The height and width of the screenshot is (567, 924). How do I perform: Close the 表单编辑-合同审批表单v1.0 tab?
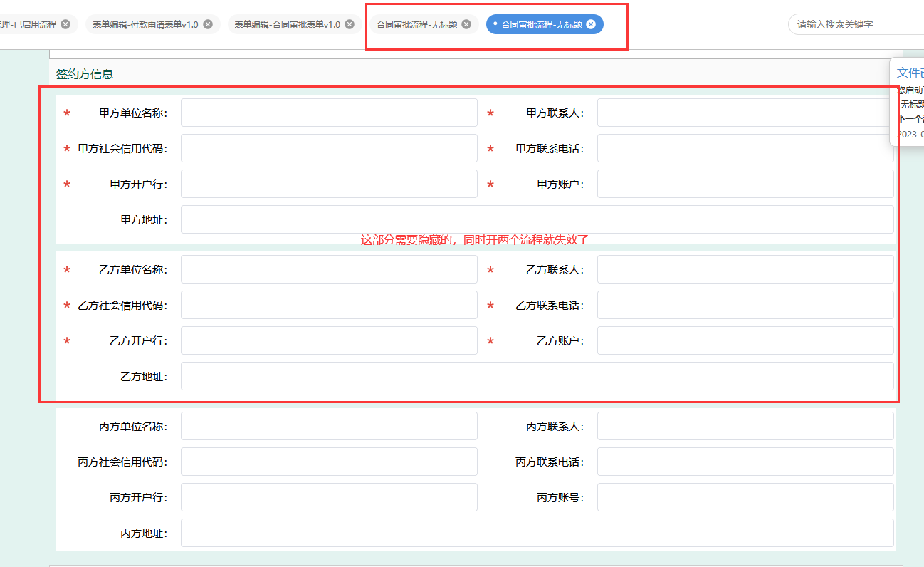pyautogui.click(x=350, y=24)
